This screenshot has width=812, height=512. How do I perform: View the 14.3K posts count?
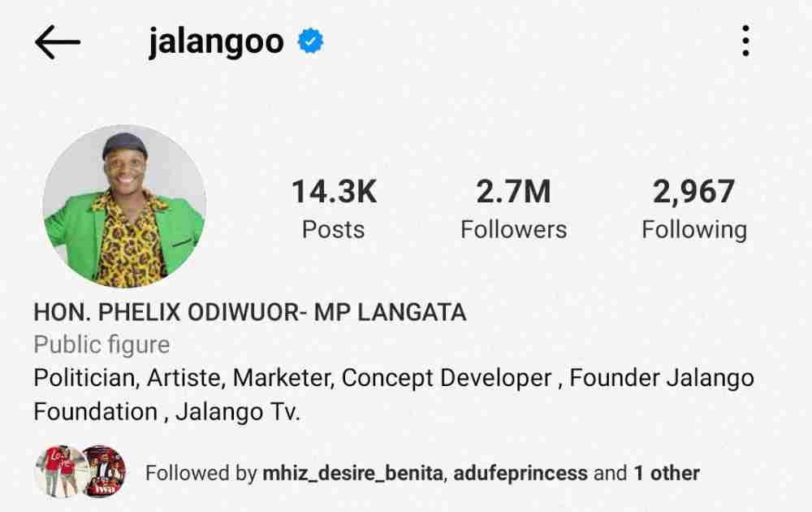coord(334,191)
